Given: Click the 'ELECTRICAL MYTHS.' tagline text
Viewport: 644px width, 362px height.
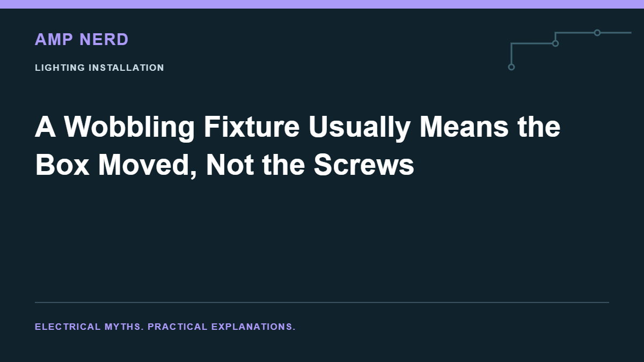Looking at the screenshot, I should (89, 327).
